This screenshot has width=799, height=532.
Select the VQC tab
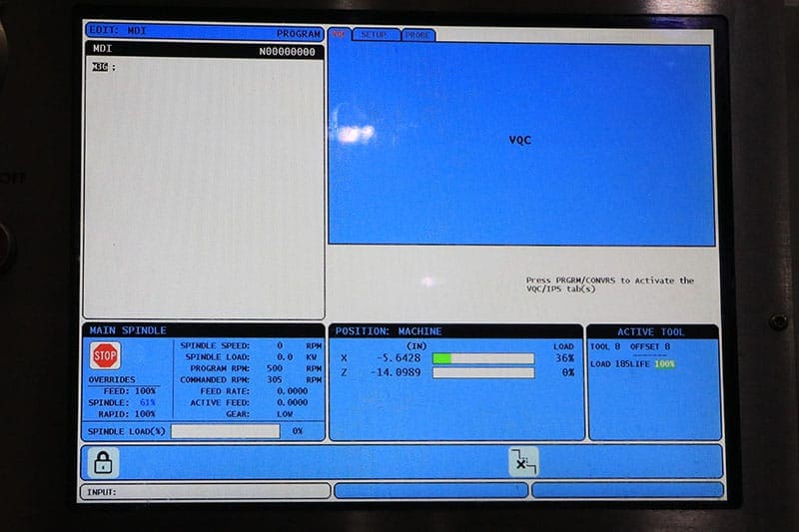coord(340,34)
